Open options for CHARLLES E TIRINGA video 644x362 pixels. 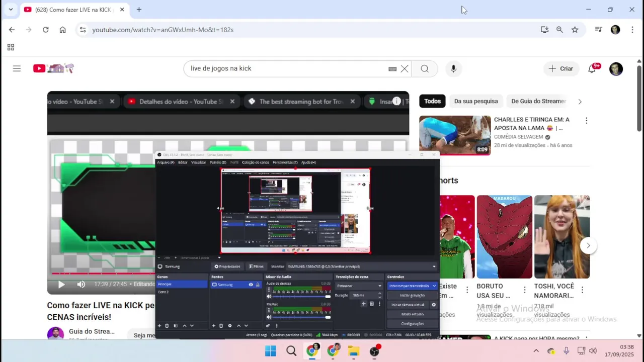[x=586, y=121]
